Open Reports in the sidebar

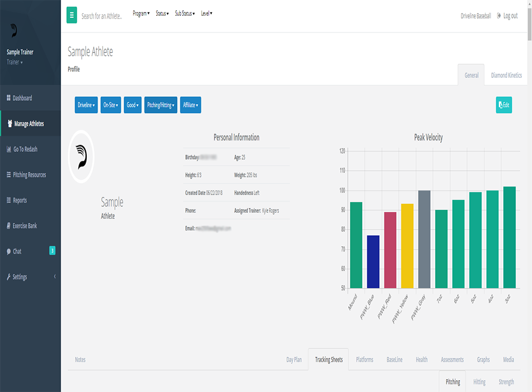20,200
